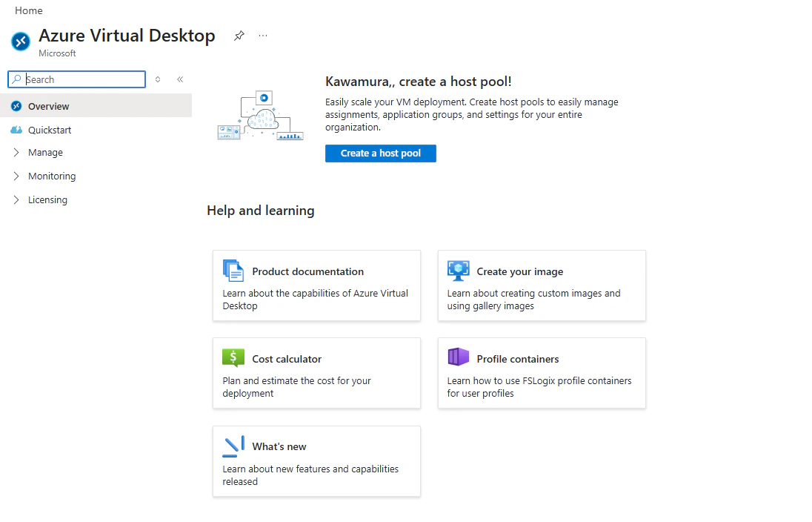The image size is (812, 522).
Task: Click the Create a host pool button
Action: (381, 153)
